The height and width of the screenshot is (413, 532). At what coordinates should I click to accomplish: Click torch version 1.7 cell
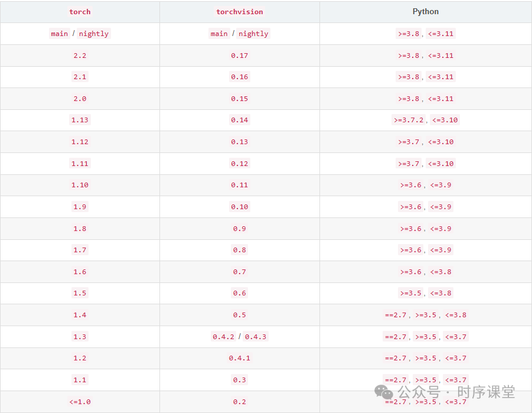pyautogui.click(x=80, y=250)
